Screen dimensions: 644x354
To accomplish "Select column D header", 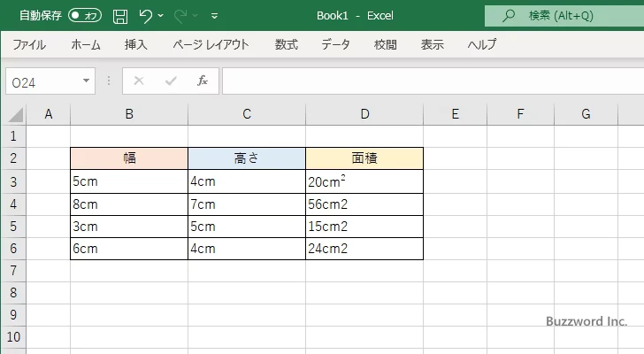I will pyautogui.click(x=364, y=114).
